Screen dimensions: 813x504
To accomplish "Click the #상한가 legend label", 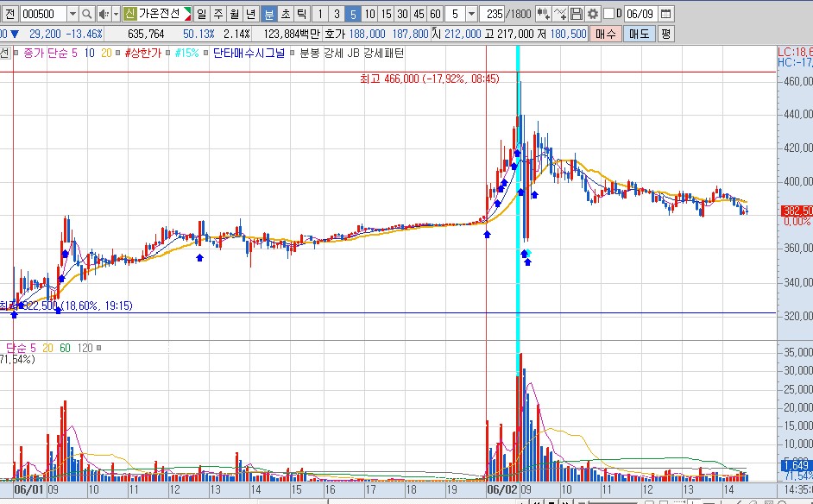I will (x=143, y=53).
